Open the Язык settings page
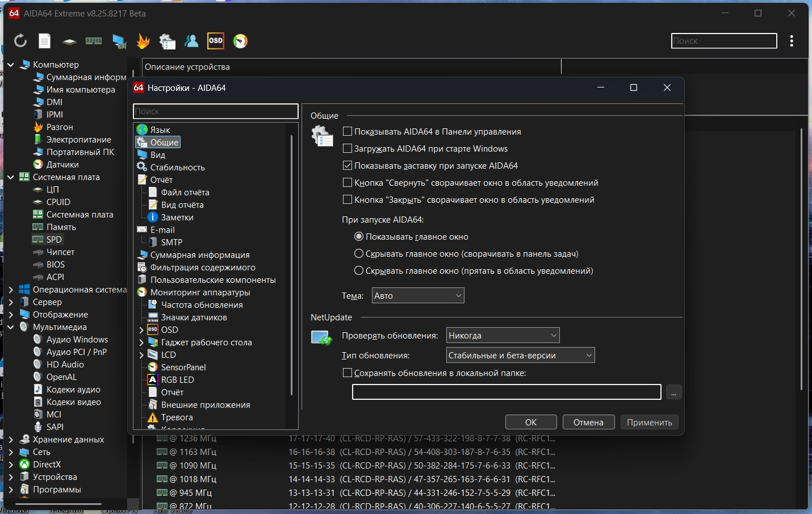 point(160,130)
